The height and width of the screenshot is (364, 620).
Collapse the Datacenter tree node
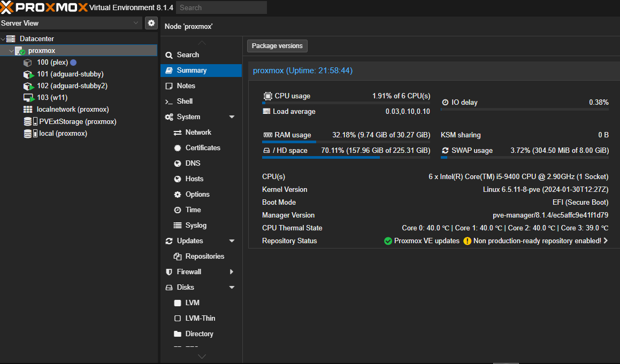[3, 39]
